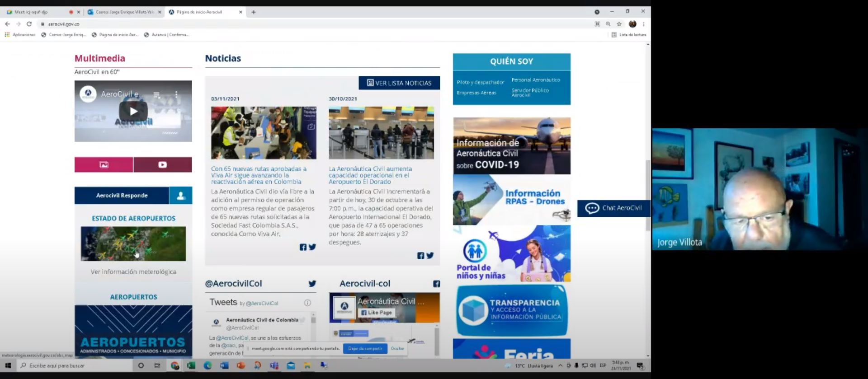Open the Lista de lectura panel
Screen dimensions: 868x379
[629, 35]
